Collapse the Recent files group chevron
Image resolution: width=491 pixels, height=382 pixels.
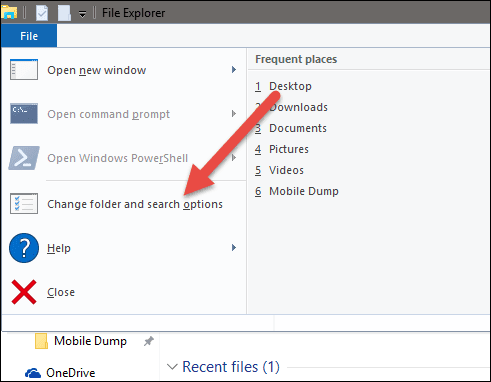pos(172,367)
